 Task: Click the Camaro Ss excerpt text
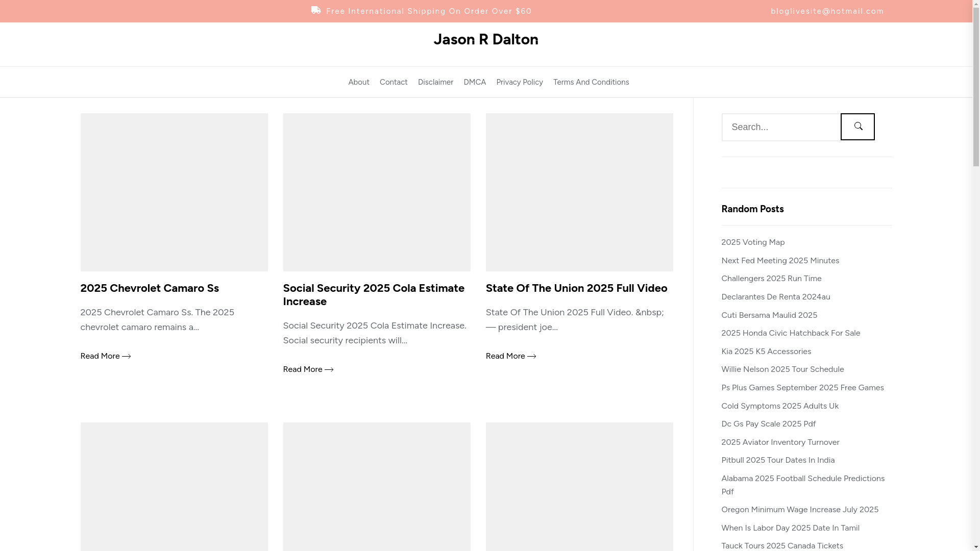(157, 320)
